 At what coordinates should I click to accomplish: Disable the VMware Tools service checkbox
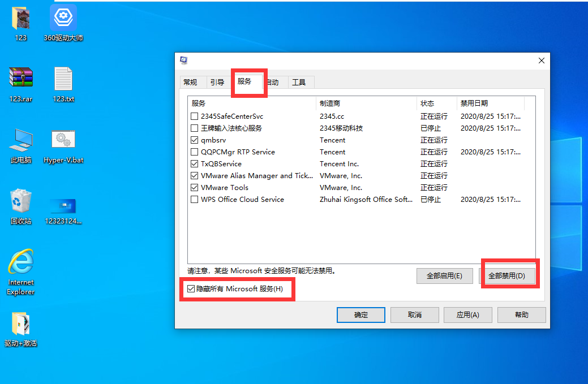coord(194,187)
